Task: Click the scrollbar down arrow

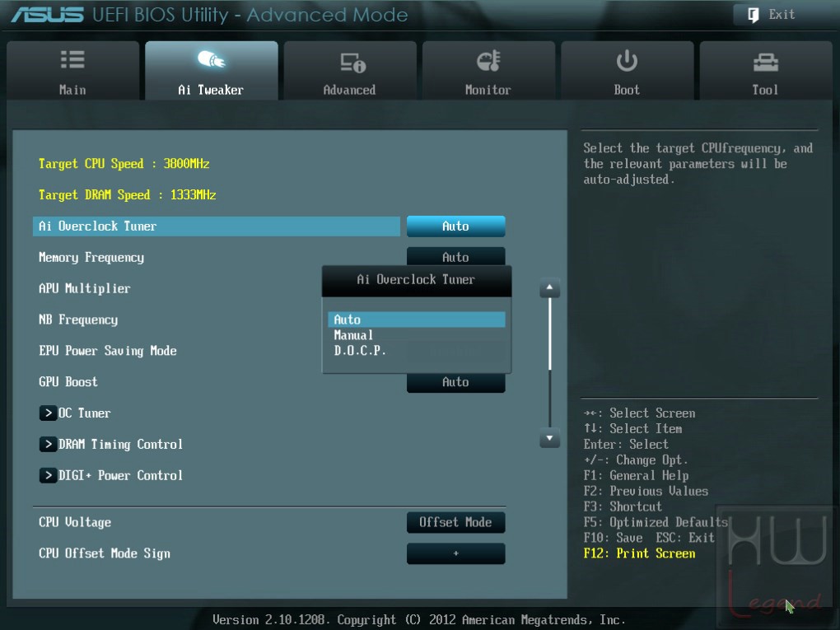Action: pyautogui.click(x=549, y=438)
